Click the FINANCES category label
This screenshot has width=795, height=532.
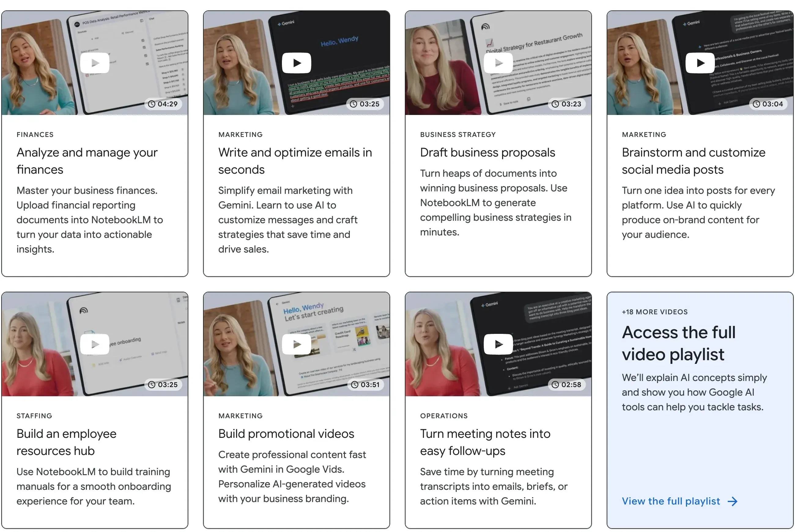[35, 134]
